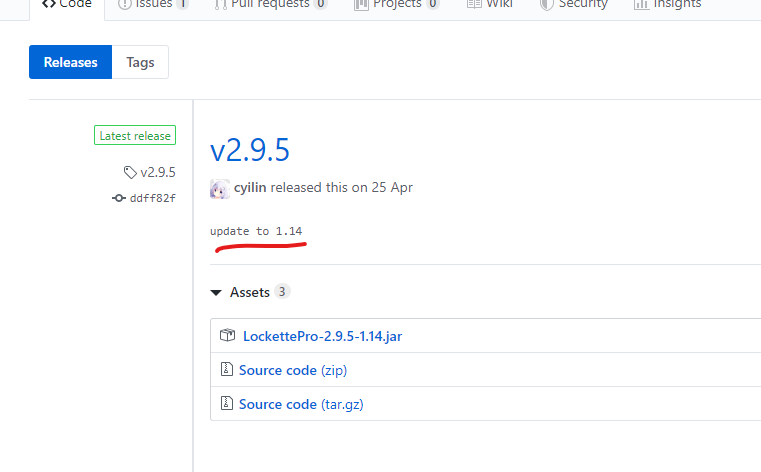This screenshot has width=761, height=472.
Task: Open the Code tab
Action: click(67, 4)
